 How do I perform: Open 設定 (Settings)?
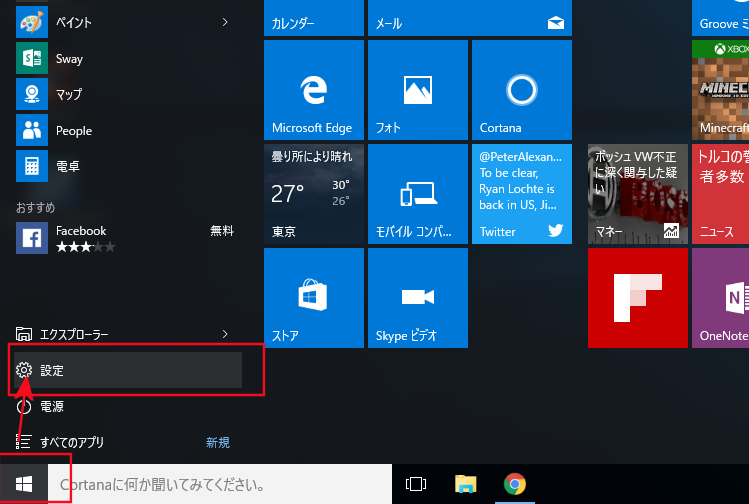(128, 370)
